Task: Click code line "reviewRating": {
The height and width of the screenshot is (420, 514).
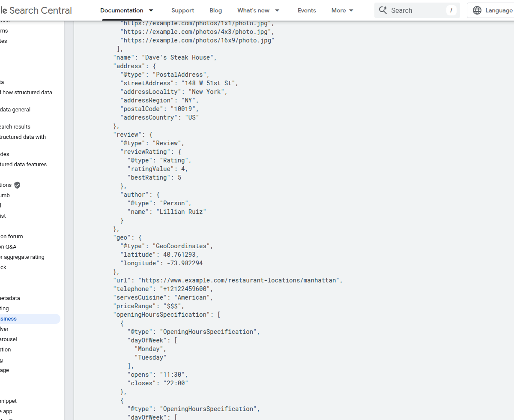Action: [151, 152]
